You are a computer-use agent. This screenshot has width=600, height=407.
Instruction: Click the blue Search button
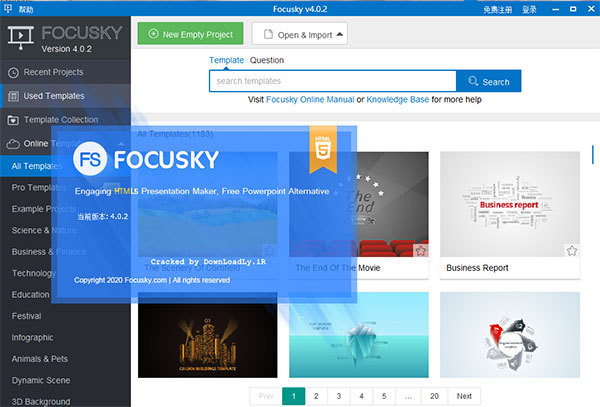coord(489,81)
